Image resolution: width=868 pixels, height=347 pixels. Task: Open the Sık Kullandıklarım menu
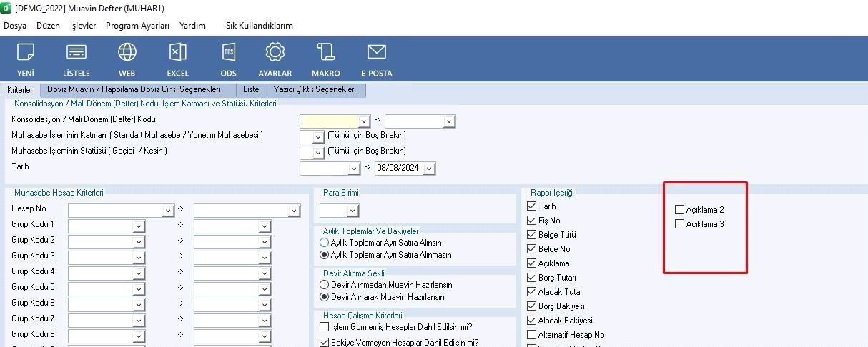[x=259, y=26]
